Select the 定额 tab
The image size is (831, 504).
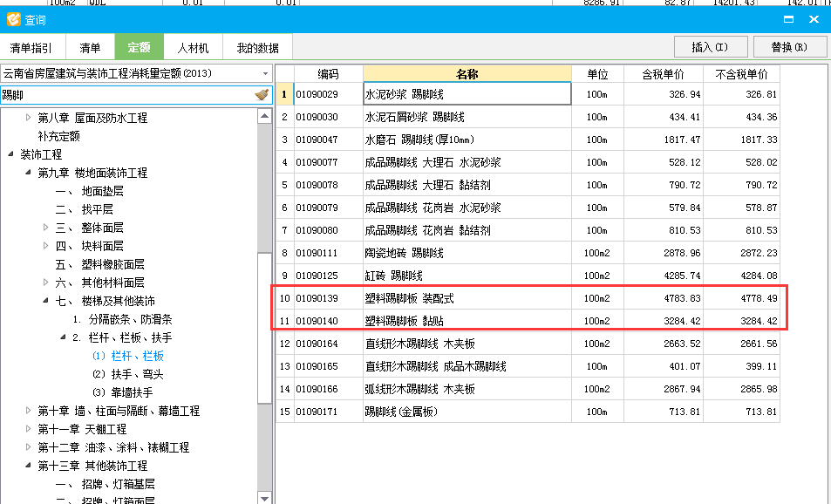tap(139, 47)
